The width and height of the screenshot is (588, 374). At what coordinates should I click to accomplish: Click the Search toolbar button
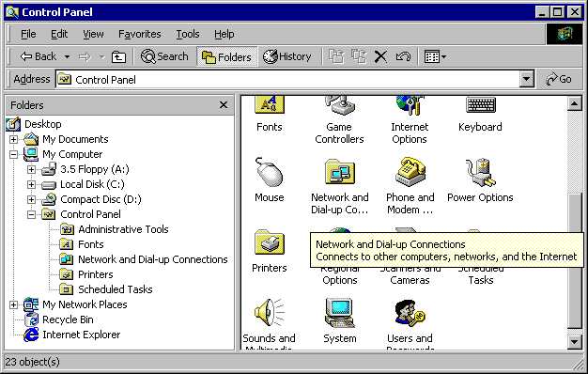(x=164, y=57)
